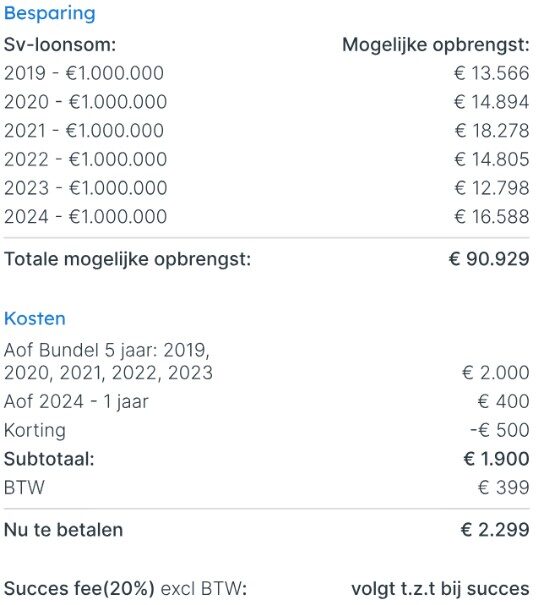This screenshot has width=547, height=605.
Task: Select the 2023 - €1.000.000 row
Action: tap(267, 188)
